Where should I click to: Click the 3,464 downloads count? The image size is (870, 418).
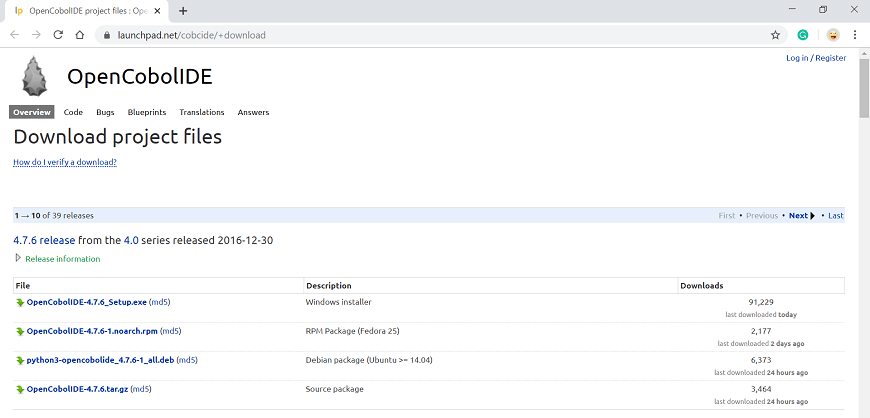pos(761,389)
